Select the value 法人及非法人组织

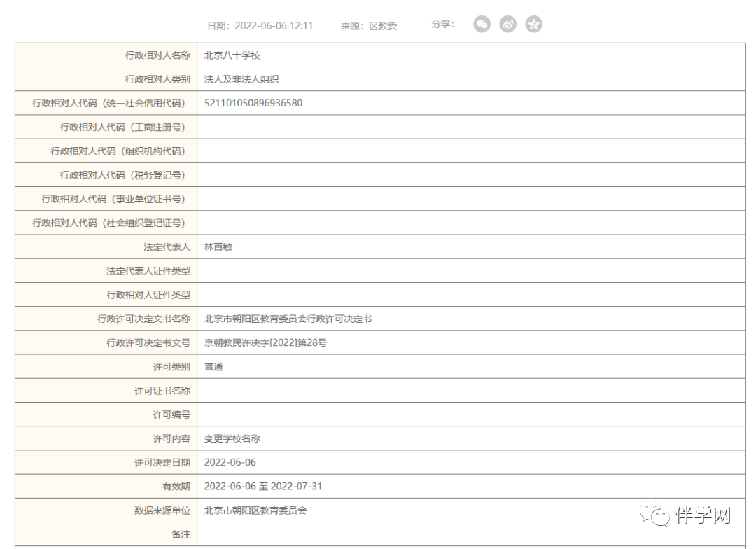(241, 79)
